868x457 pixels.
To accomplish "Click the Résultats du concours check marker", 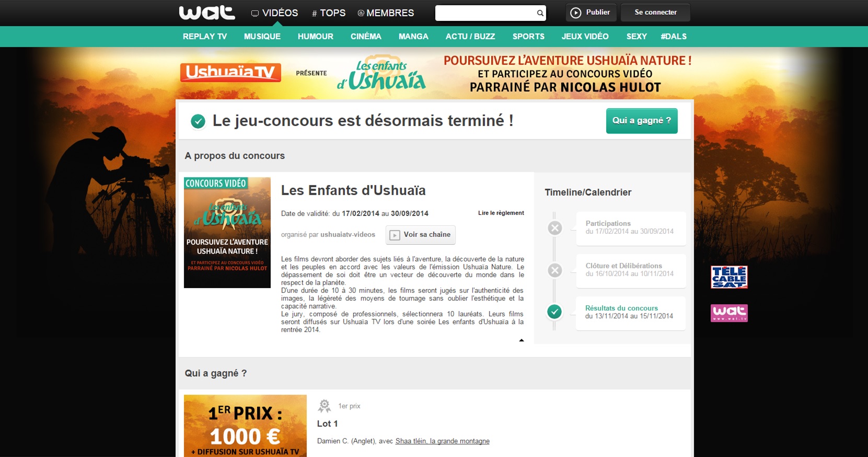I will pos(554,312).
